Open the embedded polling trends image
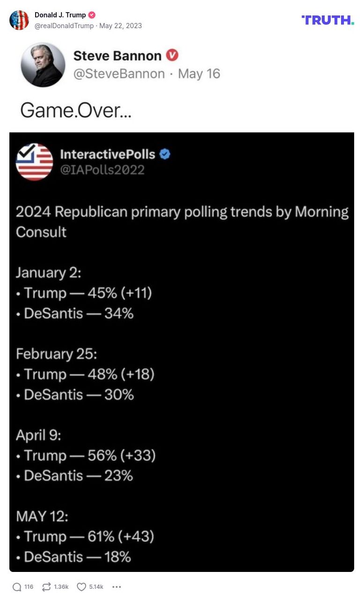Image resolution: width=364 pixels, height=601 pixels. click(x=182, y=352)
